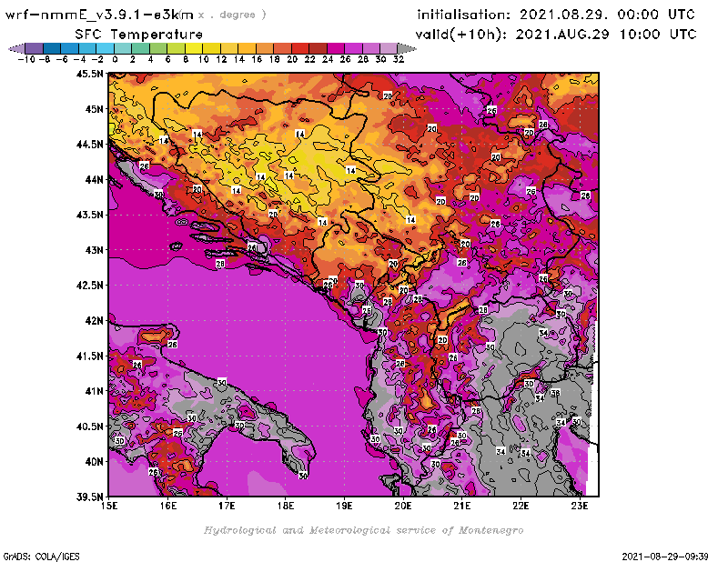Select the '43N' latitude label
Screen dimensions: 728x562
(x=95, y=250)
